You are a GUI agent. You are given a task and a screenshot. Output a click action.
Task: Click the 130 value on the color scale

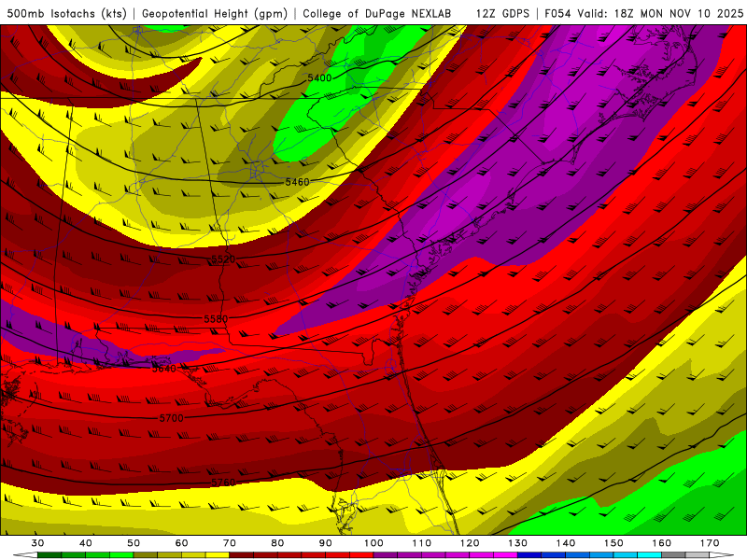point(517,543)
